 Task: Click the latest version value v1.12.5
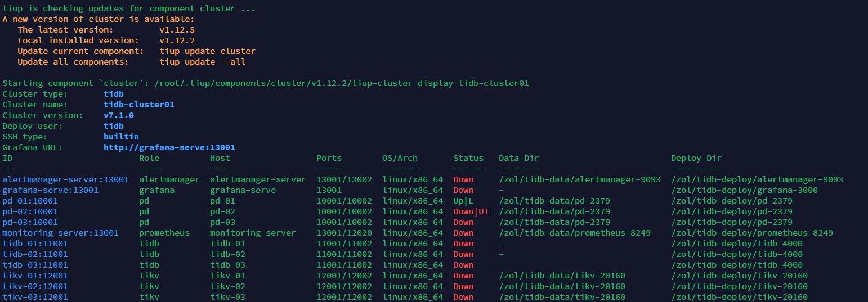tap(177, 30)
